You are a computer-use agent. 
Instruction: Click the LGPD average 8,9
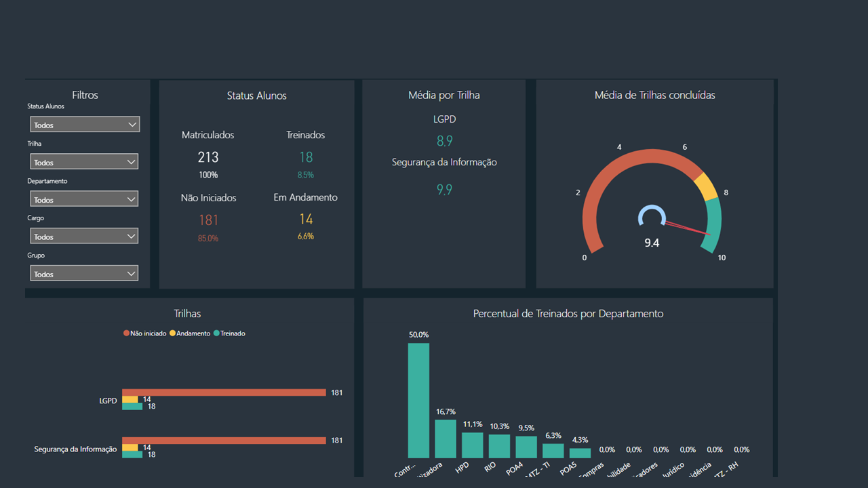pyautogui.click(x=444, y=141)
